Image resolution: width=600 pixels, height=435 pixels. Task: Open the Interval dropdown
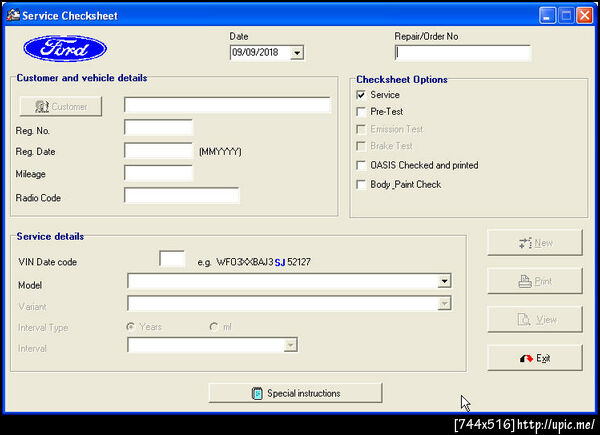[x=290, y=345]
